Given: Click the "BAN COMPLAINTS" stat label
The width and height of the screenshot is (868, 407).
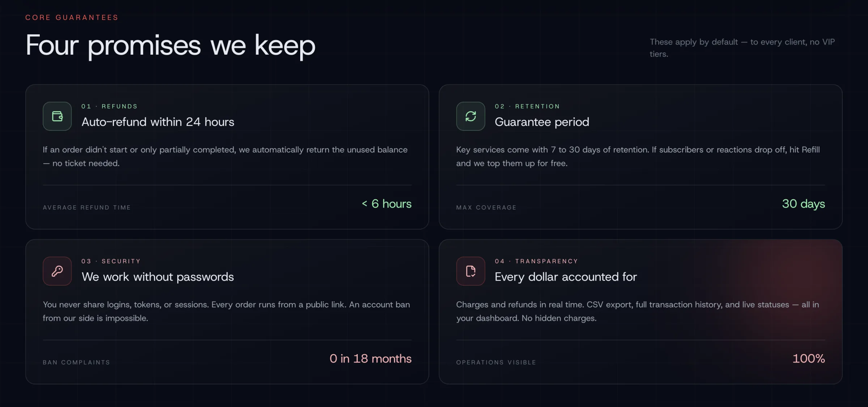Looking at the screenshot, I should [76, 362].
